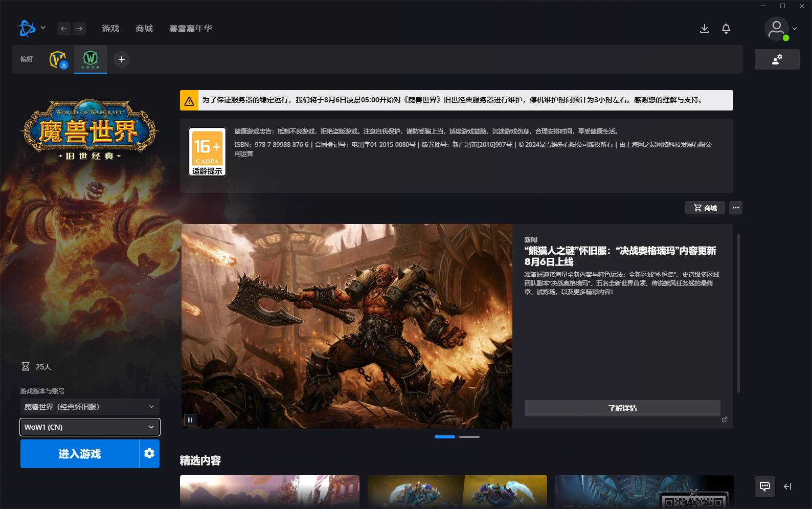Click the 了解详情 button
This screenshot has height=509, width=812.
tap(622, 408)
